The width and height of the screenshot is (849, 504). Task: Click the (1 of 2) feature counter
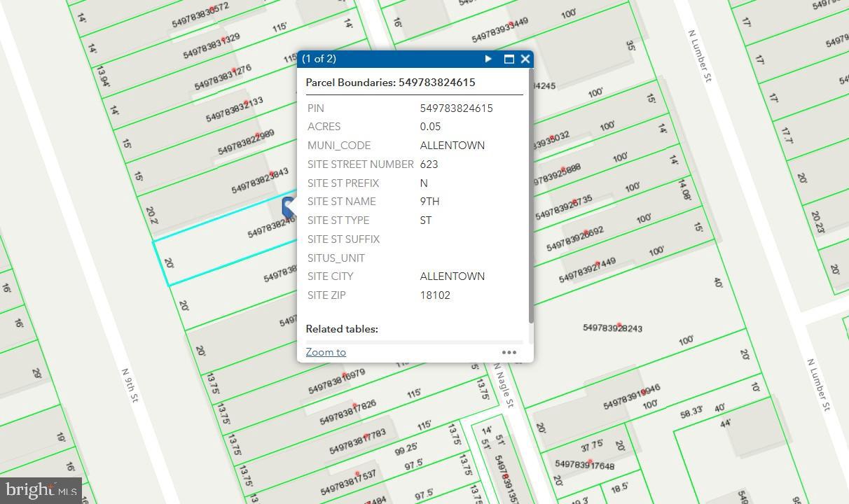[319, 59]
